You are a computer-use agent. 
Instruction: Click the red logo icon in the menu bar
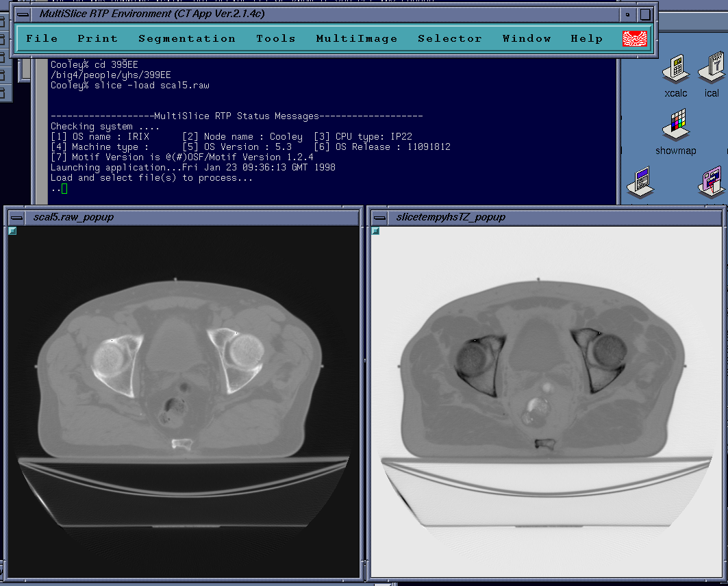635,38
